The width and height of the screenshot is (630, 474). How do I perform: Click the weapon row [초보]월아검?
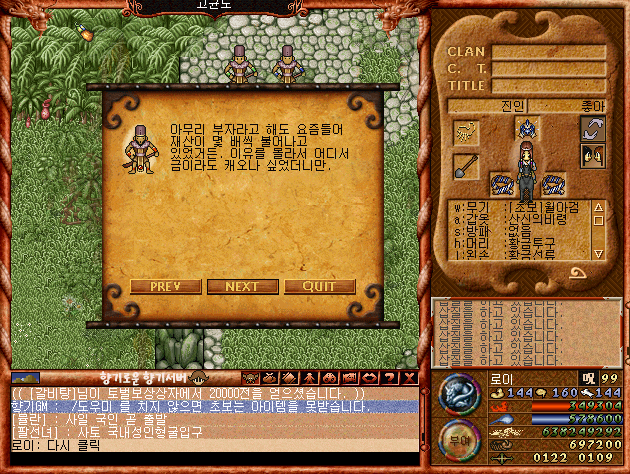coord(517,208)
